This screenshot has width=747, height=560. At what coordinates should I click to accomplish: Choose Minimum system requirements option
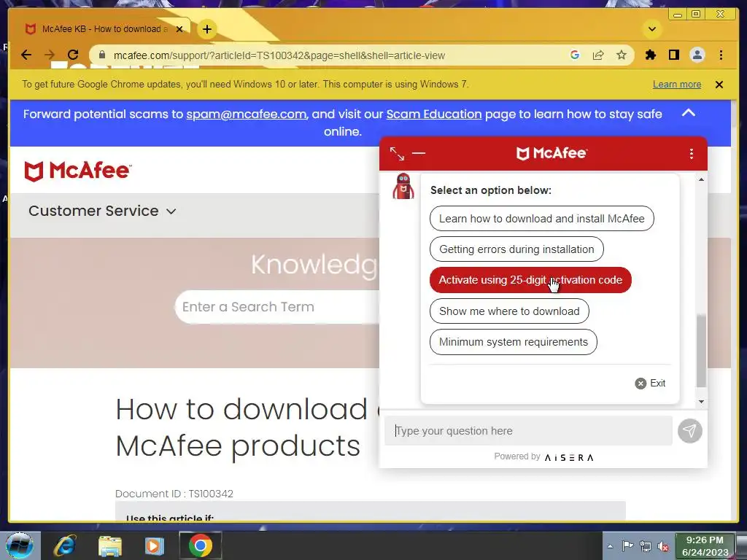pos(513,342)
